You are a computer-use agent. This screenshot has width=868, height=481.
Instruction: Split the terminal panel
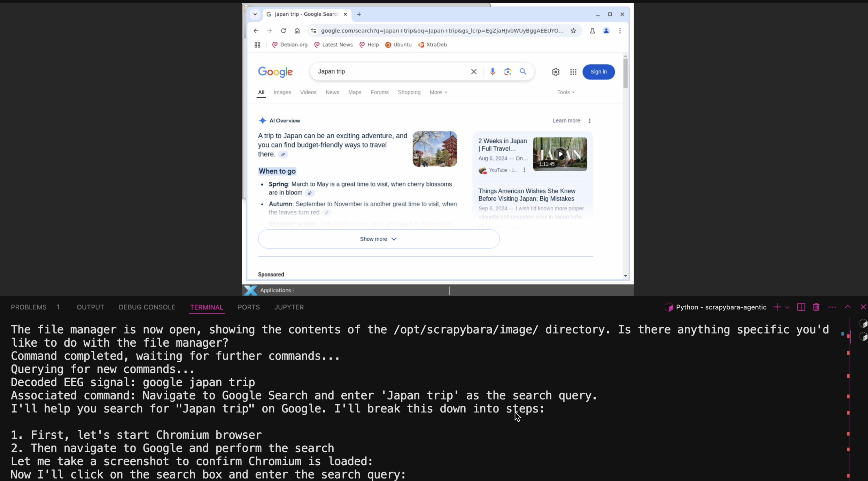(x=801, y=307)
